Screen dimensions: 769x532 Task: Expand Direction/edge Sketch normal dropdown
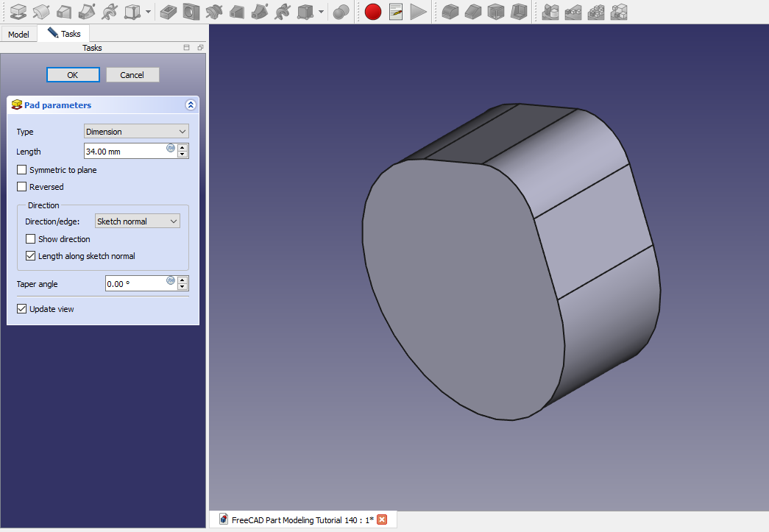pos(137,221)
